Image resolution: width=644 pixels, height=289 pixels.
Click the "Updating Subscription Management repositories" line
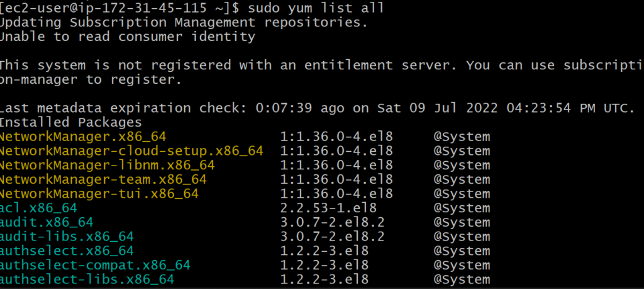pyautogui.click(x=183, y=23)
